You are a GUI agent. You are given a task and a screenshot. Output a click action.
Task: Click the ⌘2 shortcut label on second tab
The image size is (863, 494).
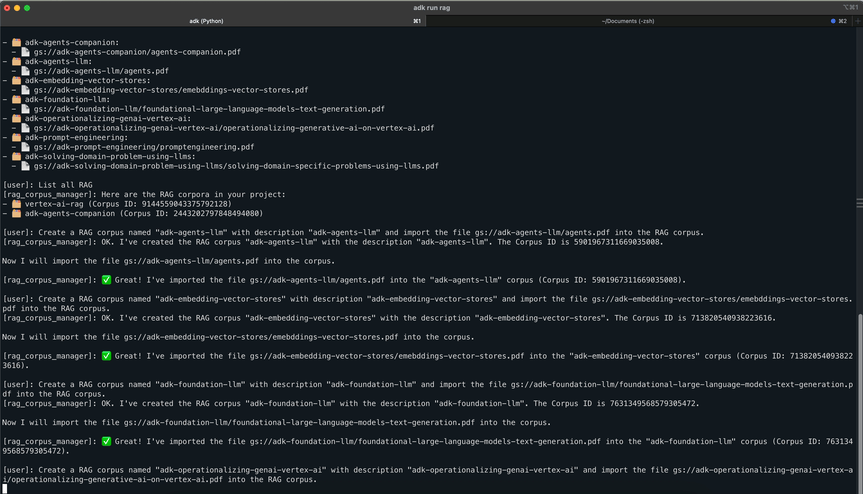(843, 21)
